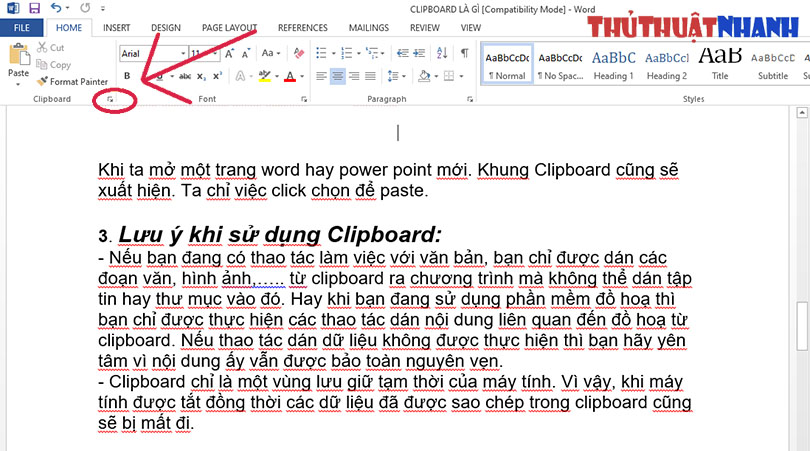Click the Redo/Repeat icon
The image size is (810, 451).
tap(85, 8)
